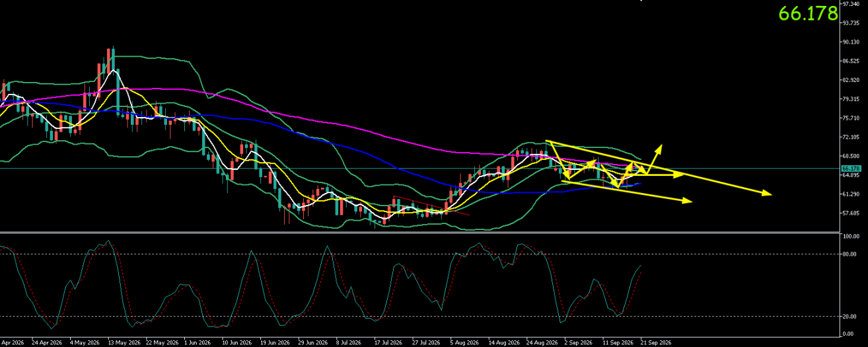Screen dimensions: 868x347
Task: Click the 5 Aug 2026 date label
Action: [x=464, y=343]
